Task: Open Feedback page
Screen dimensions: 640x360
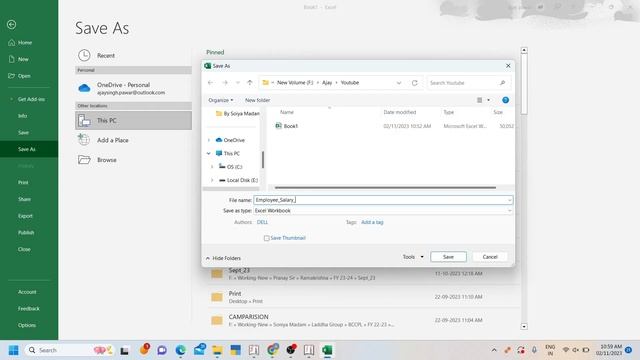Action: click(x=29, y=309)
